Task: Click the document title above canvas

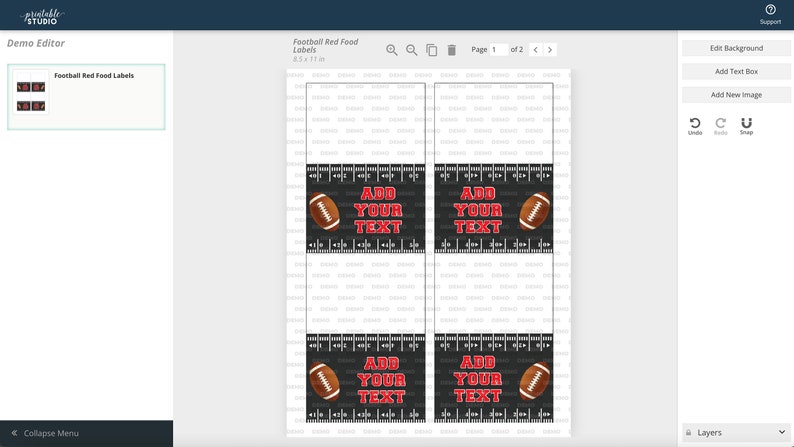Action: coord(326,46)
